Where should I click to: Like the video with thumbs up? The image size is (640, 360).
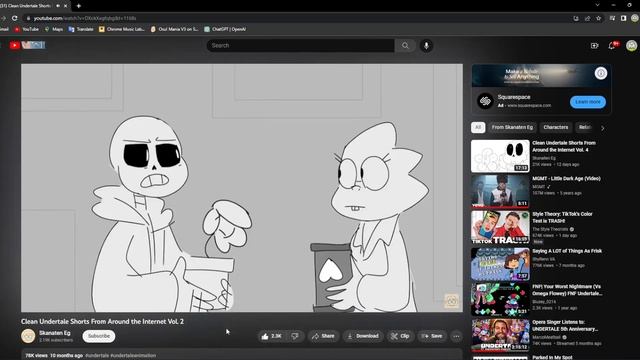(x=271, y=336)
